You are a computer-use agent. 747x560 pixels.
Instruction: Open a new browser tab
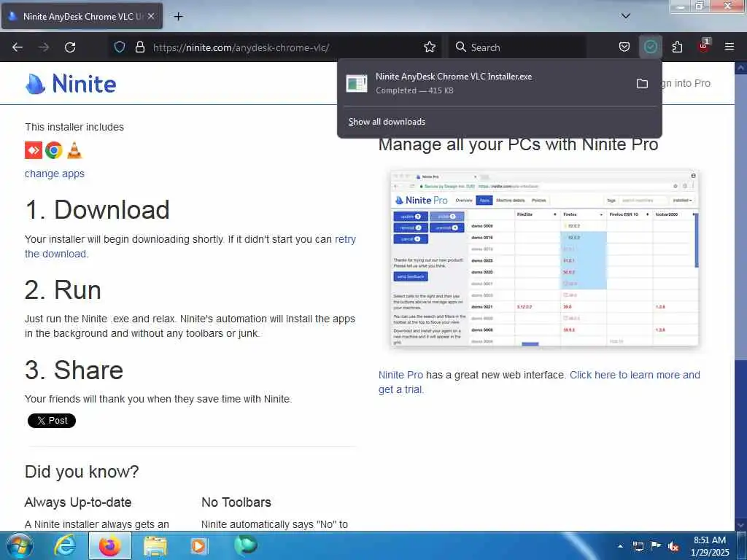coord(178,16)
